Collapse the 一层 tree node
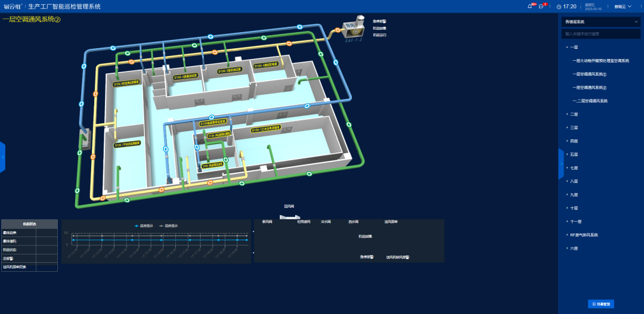Screen dimensions: 644x314 click(567, 47)
